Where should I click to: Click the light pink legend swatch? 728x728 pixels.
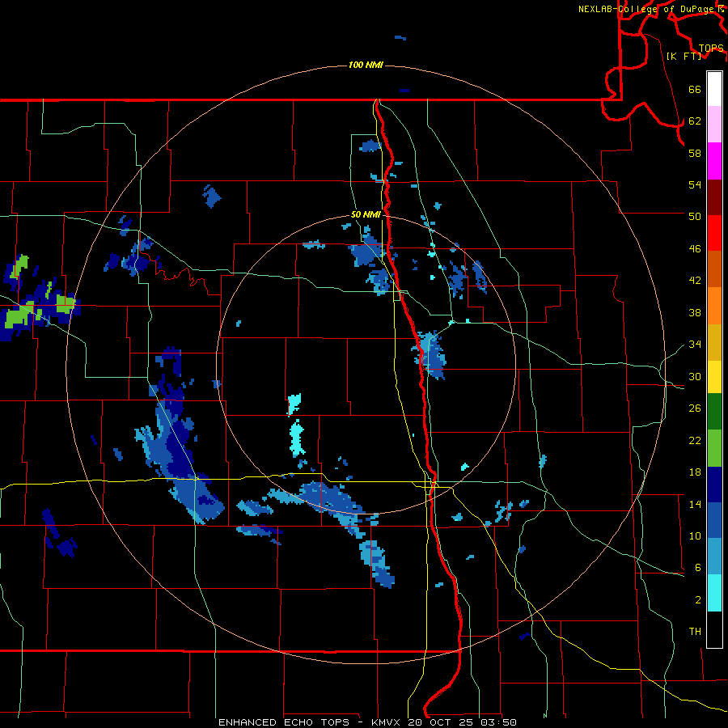(x=714, y=124)
